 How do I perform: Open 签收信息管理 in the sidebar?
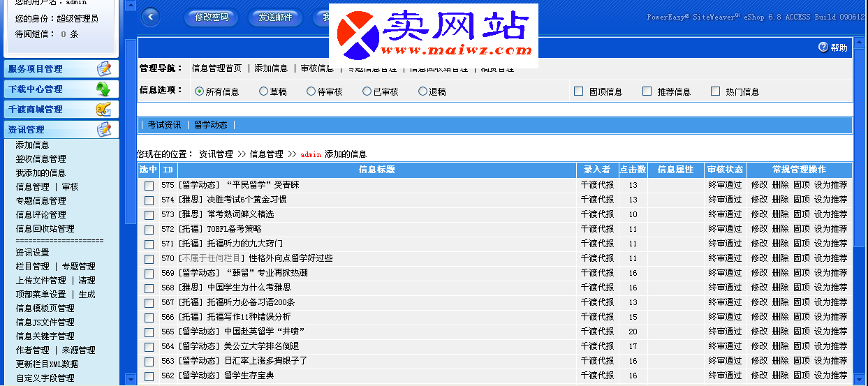coord(41,159)
